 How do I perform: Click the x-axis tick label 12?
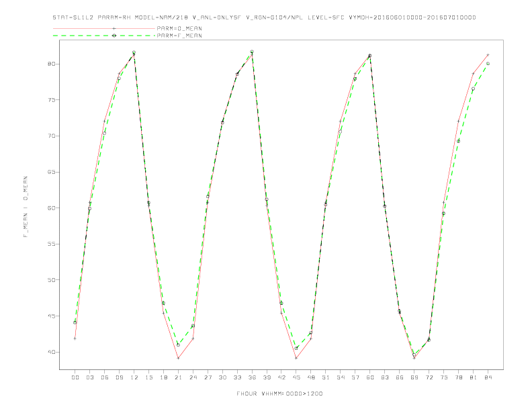pos(134,377)
